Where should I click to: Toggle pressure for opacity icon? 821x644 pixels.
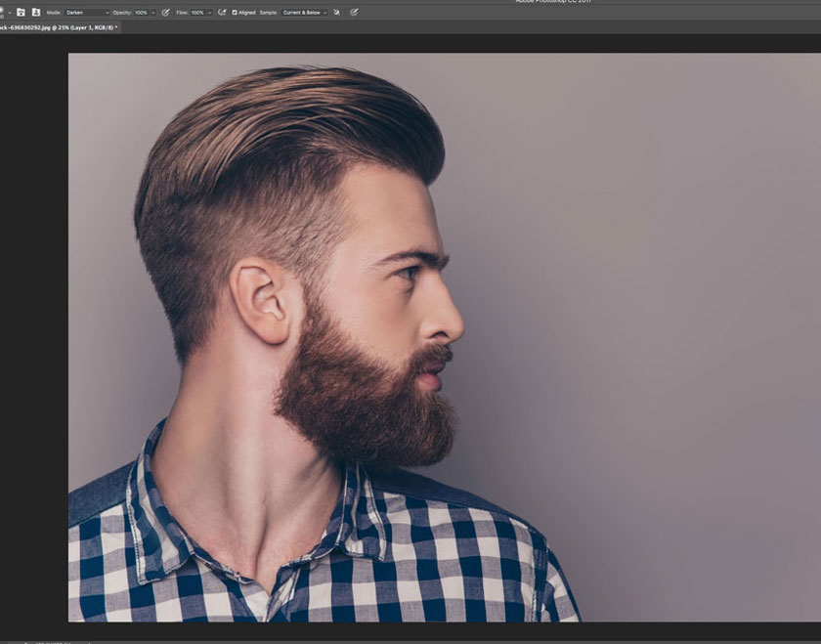(165, 13)
